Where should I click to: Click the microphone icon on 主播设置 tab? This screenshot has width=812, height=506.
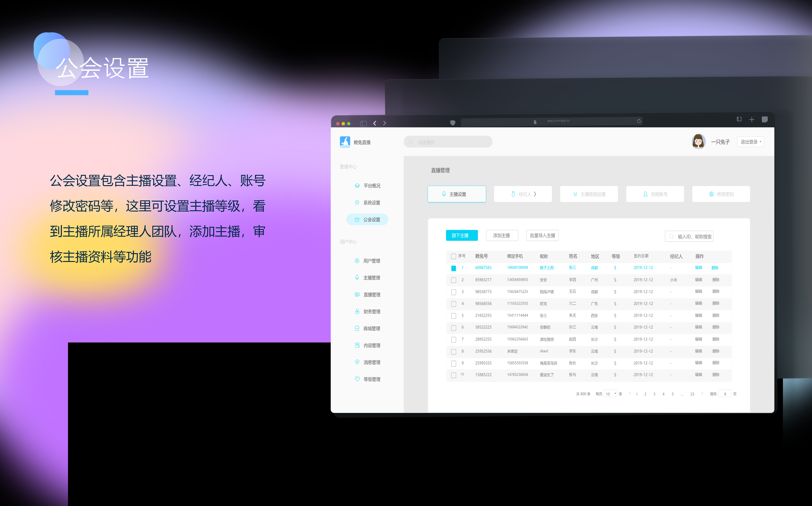coord(444,194)
